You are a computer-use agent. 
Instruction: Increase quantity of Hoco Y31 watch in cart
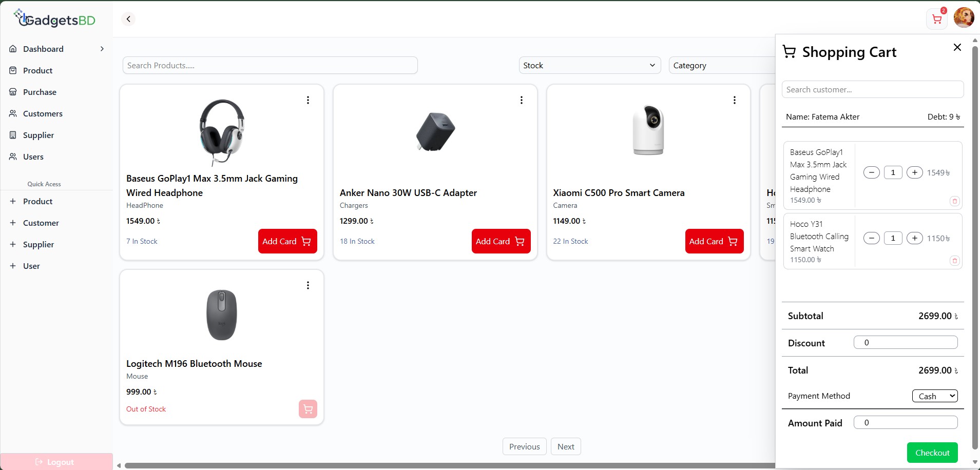[914, 238]
